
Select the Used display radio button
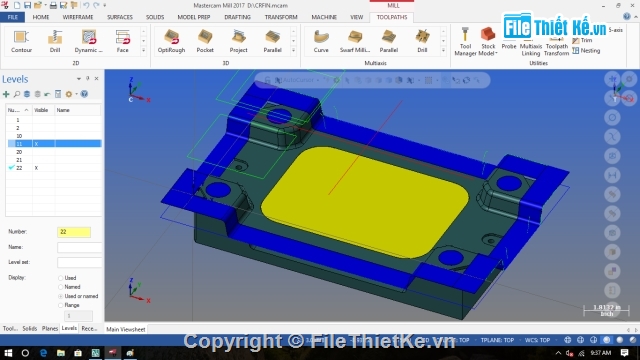(60, 278)
